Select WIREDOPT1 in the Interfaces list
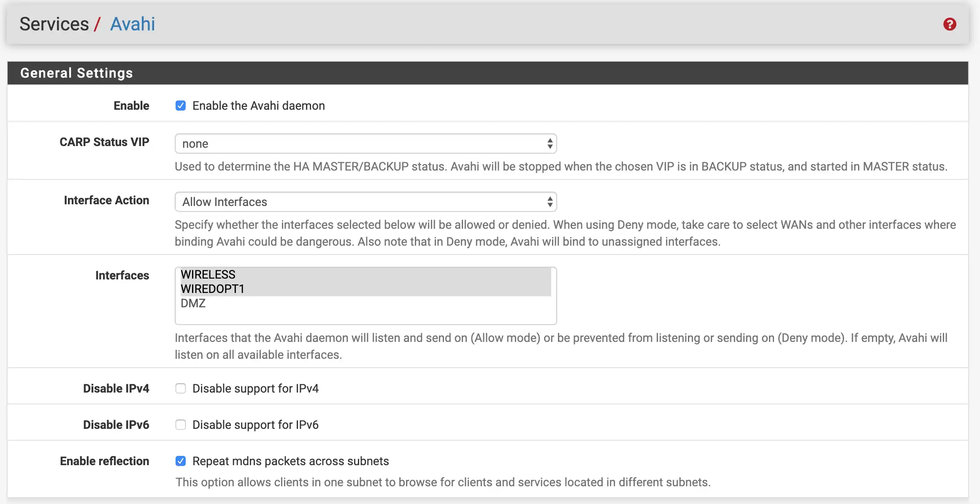The image size is (980, 504). click(365, 289)
